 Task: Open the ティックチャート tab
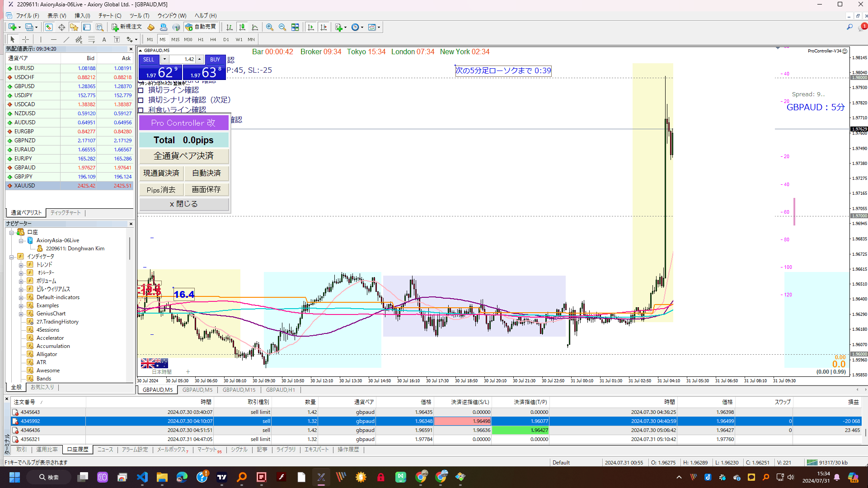point(66,212)
